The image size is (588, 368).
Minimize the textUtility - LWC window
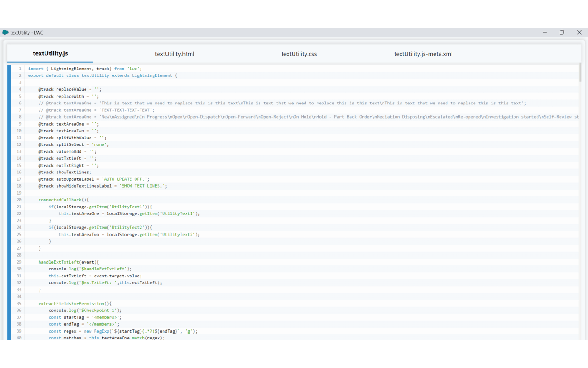tap(544, 32)
